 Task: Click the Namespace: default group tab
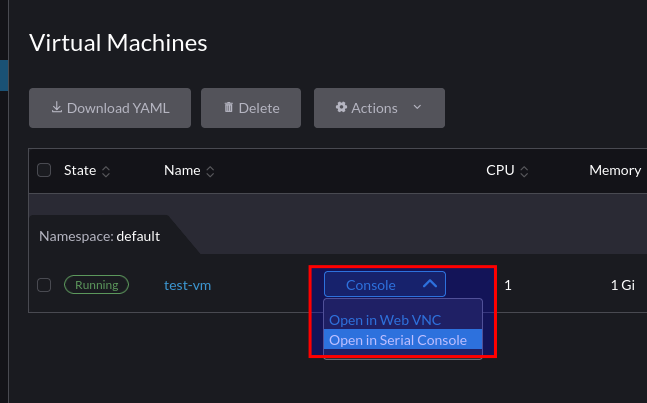(99, 236)
